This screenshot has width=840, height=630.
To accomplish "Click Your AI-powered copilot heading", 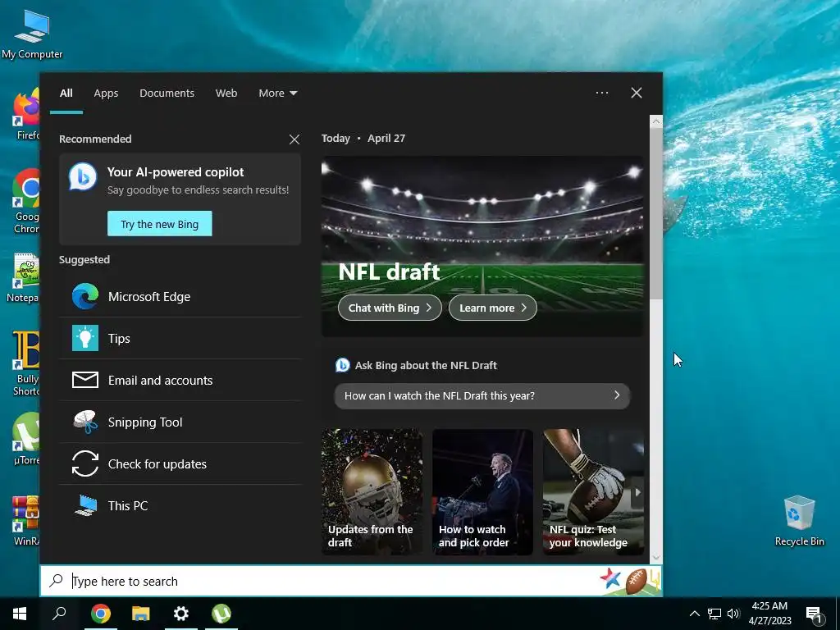I will pos(176,172).
